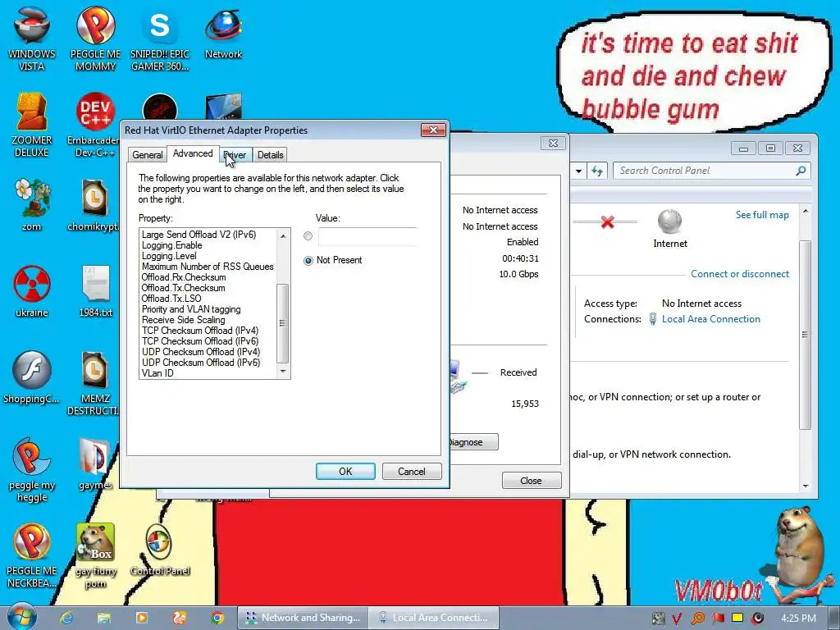
Task: Click OK in adapter properties
Action: [345, 472]
